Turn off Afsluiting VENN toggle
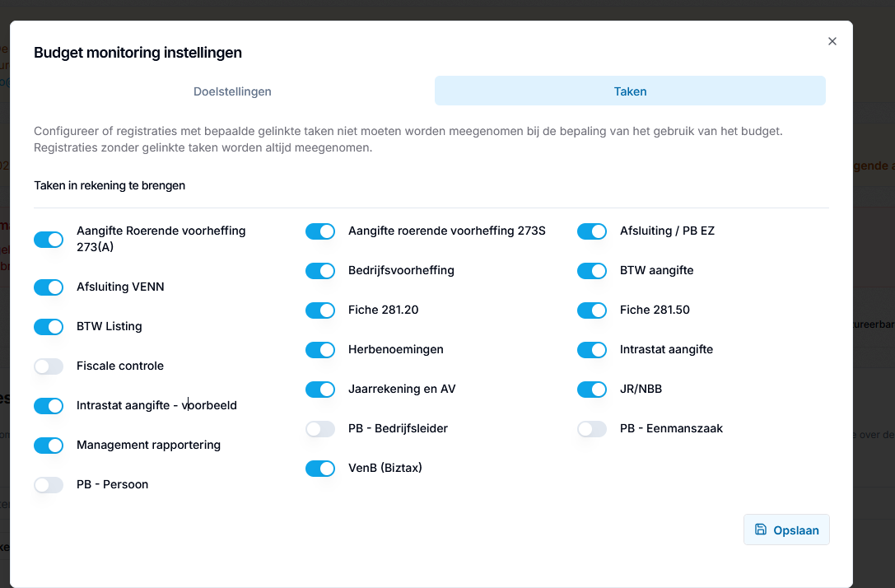Viewport: 895px width, 588px height. (49, 287)
